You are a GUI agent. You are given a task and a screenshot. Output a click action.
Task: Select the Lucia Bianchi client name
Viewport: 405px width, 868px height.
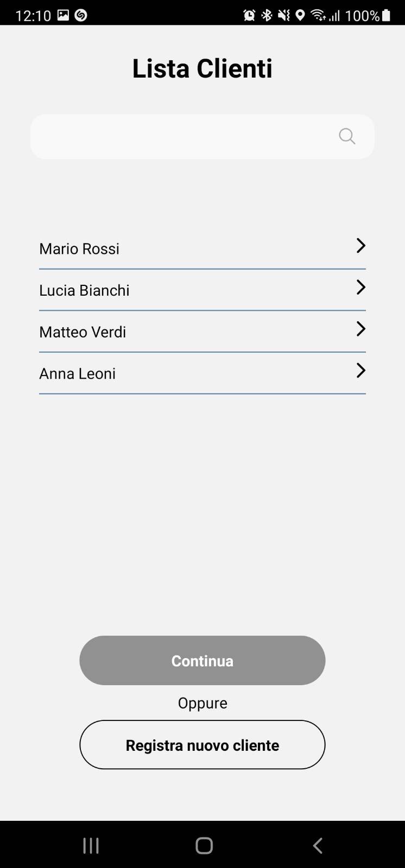click(84, 290)
